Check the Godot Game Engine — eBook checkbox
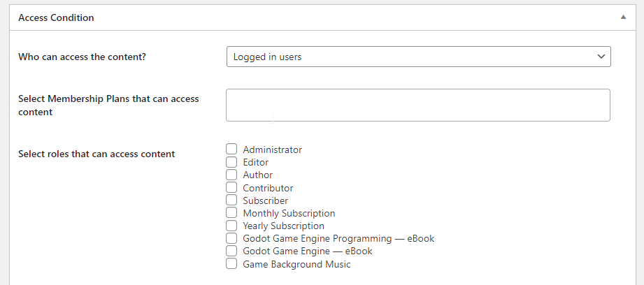644x285 pixels. [231, 251]
